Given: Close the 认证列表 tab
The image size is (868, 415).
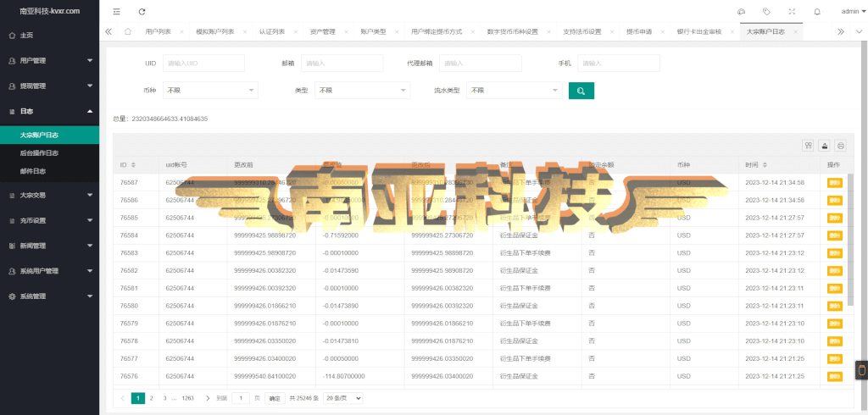Looking at the screenshot, I should pyautogui.click(x=296, y=32).
